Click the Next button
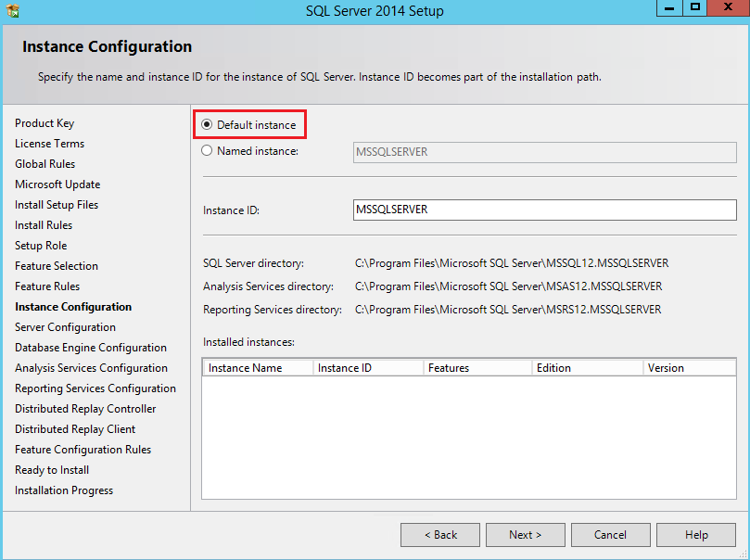The width and height of the screenshot is (750, 560). (x=526, y=535)
